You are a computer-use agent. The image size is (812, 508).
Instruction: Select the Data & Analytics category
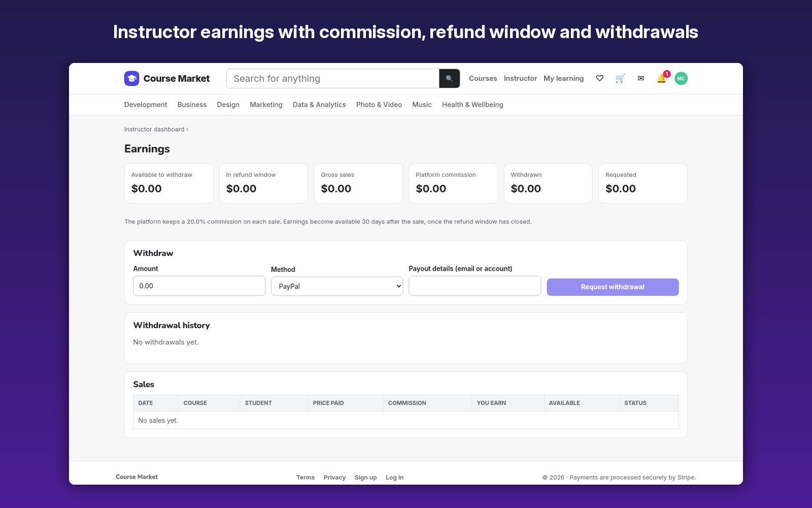click(319, 105)
